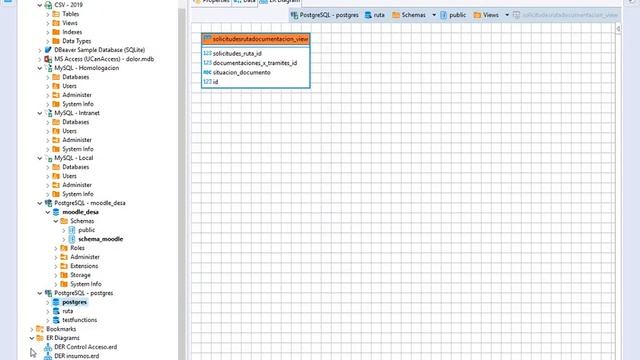Click the ruta database icon in breadcrumb

[x=368, y=15]
